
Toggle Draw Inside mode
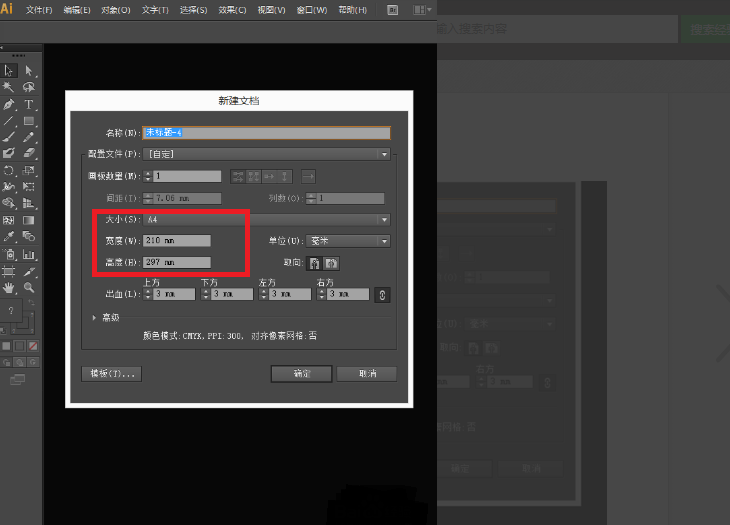point(33,362)
